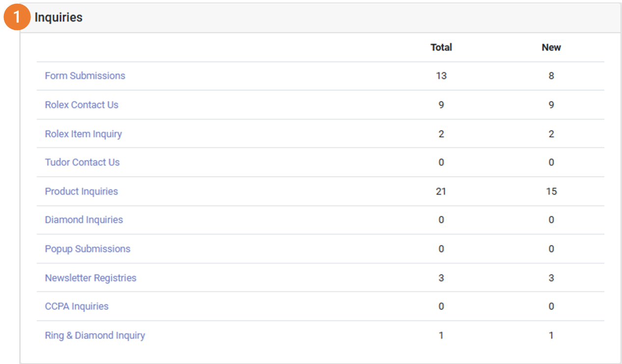Click the Inquiries panel title
This screenshot has width=622, height=364.
58,18
